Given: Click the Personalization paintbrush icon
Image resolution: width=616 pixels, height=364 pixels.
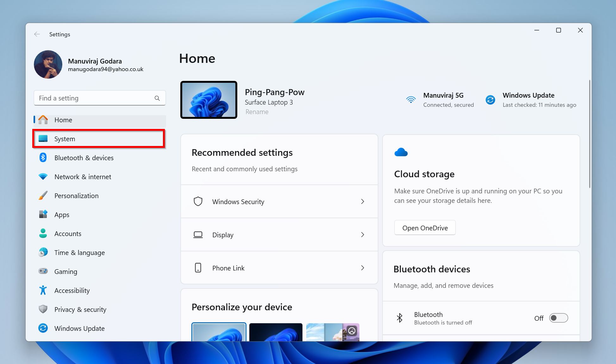Looking at the screenshot, I should (43, 196).
